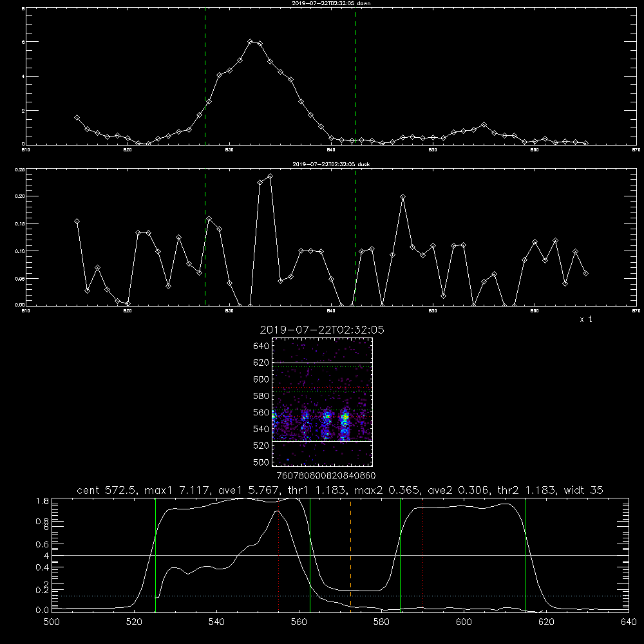Click the orange dashed center line in bottom plot

pos(350,554)
